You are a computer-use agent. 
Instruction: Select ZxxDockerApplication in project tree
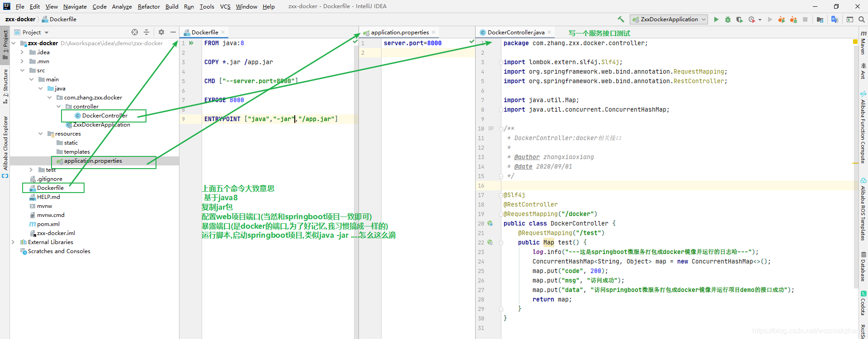pyautogui.click(x=102, y=125)
